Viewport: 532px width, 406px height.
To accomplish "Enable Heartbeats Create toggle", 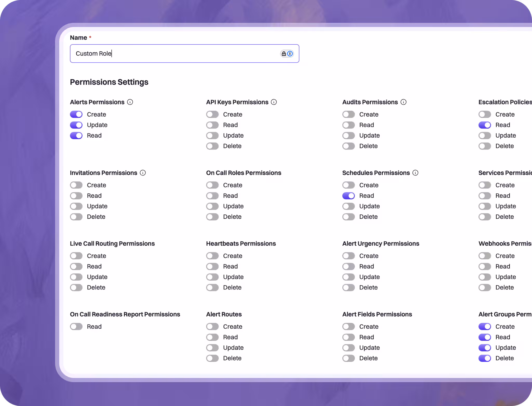I will 212,256.
